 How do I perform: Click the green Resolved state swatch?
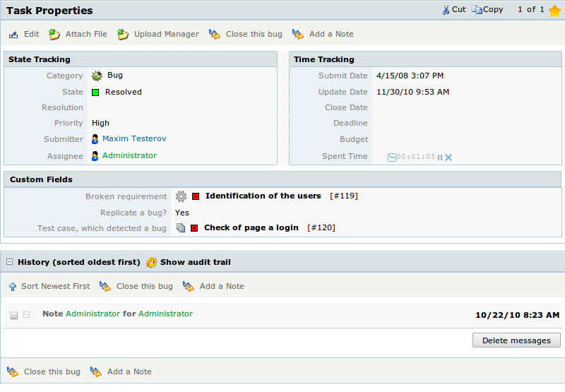pyautogui.click(x=95, y=93)
